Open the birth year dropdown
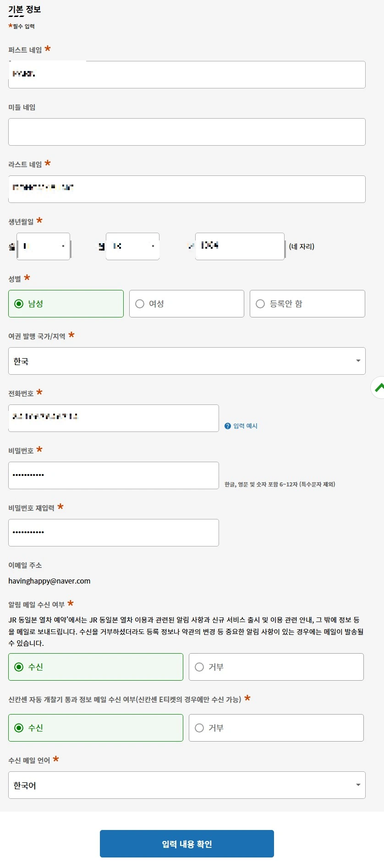This screenshot has width=384, height=868. 239,246
